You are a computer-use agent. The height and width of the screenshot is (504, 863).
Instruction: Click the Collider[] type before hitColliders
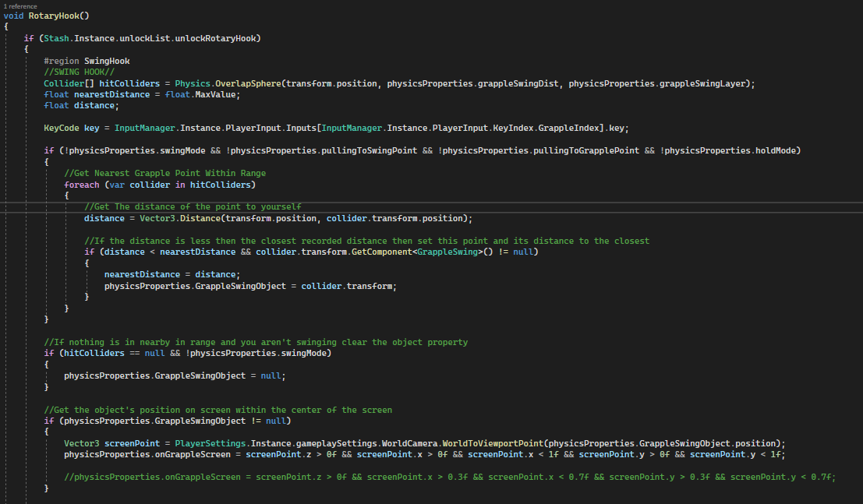click(x=69, y=83)
